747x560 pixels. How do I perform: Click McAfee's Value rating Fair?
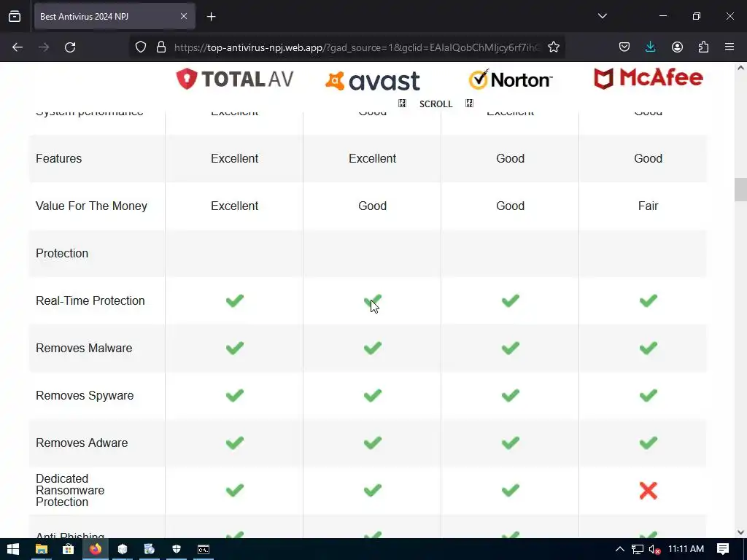(648, 206)
